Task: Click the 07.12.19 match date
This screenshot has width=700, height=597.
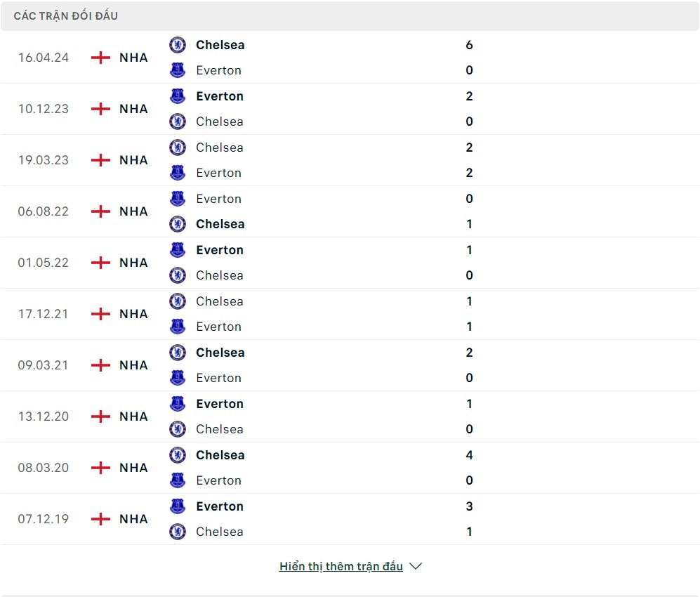Action: click(x=44, y=519)
